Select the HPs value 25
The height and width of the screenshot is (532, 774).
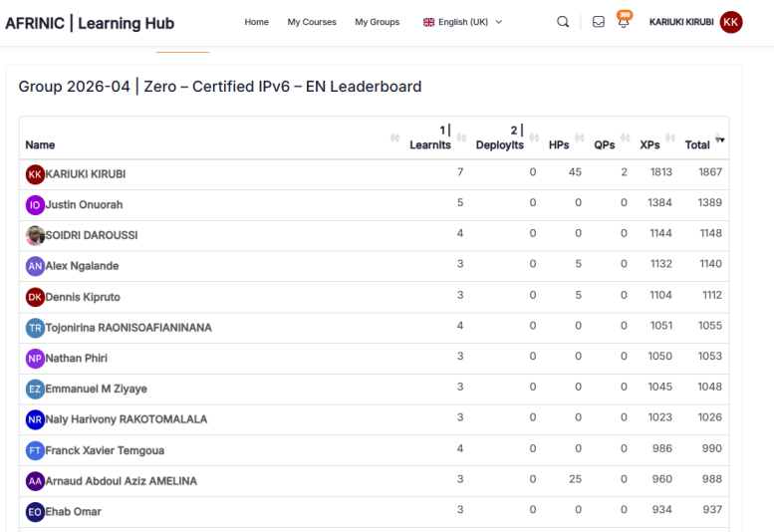click(x=575, y=479)
